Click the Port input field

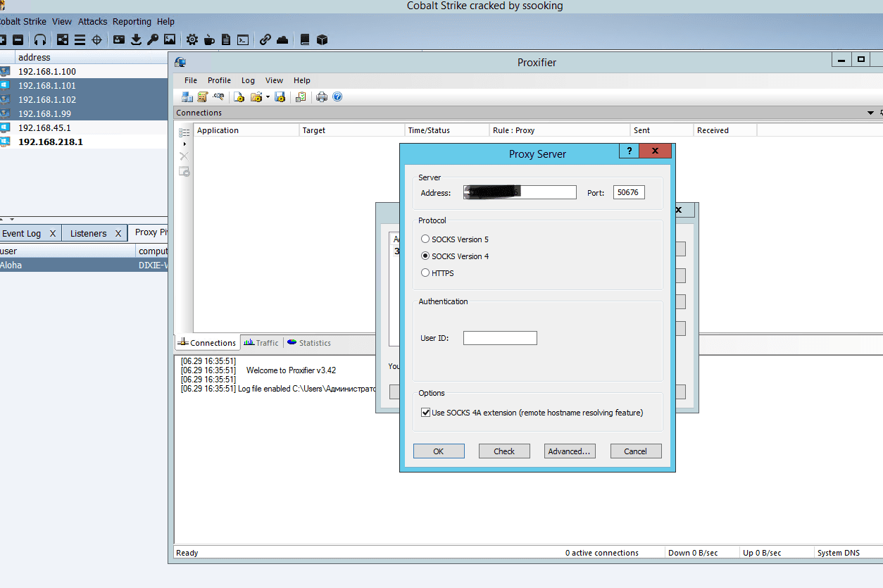628,192
